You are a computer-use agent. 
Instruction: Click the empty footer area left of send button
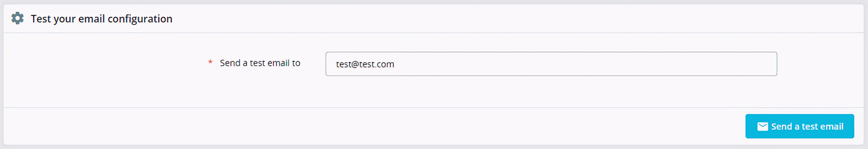373,126
